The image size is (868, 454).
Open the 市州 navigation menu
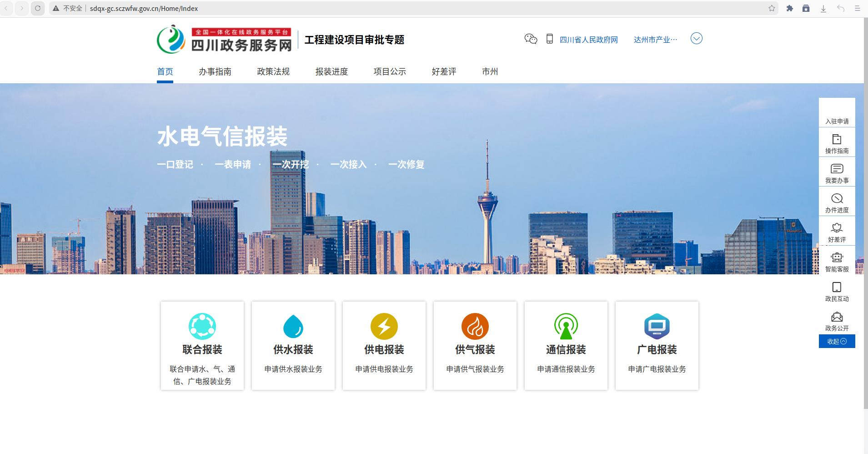490,72
